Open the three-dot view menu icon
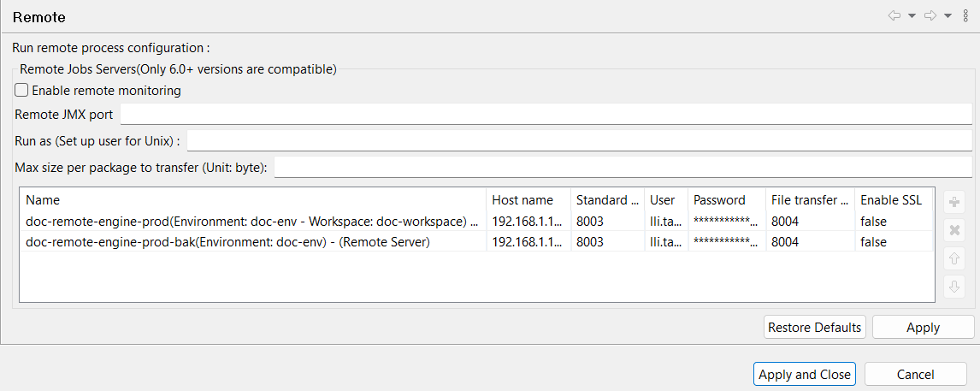The image size is (980, 391). tap(965, 16)
